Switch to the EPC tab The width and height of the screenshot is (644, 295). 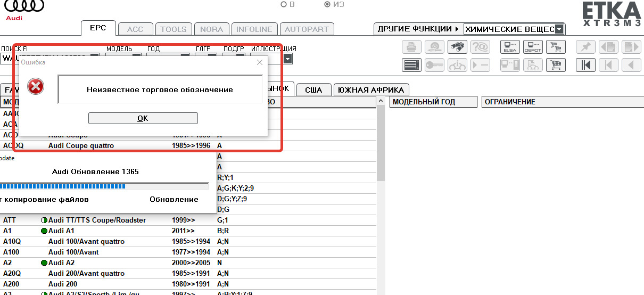[x=98, y=28]
